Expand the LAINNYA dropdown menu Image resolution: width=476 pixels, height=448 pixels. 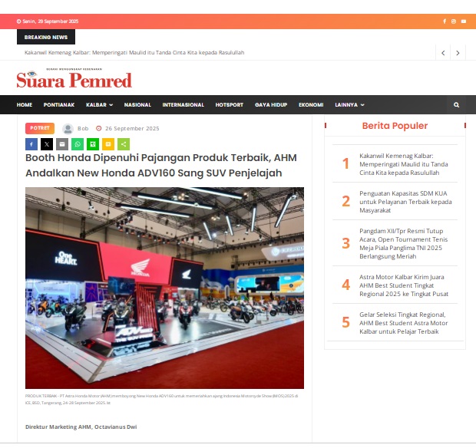click(349, 105)
